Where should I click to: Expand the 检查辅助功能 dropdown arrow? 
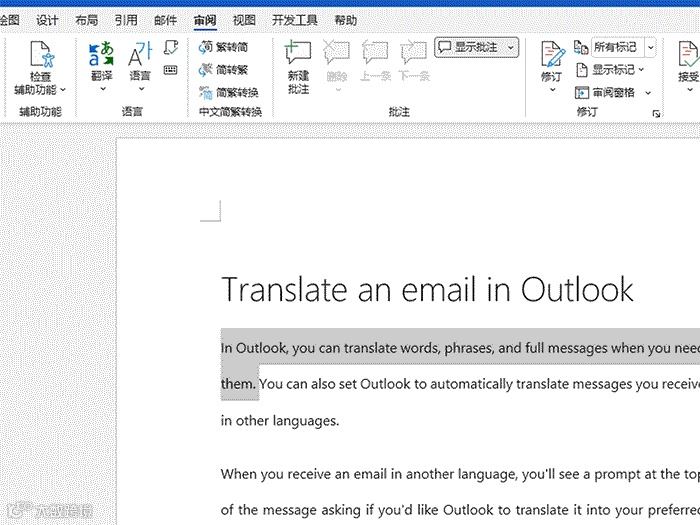click(x=63, y=90)
